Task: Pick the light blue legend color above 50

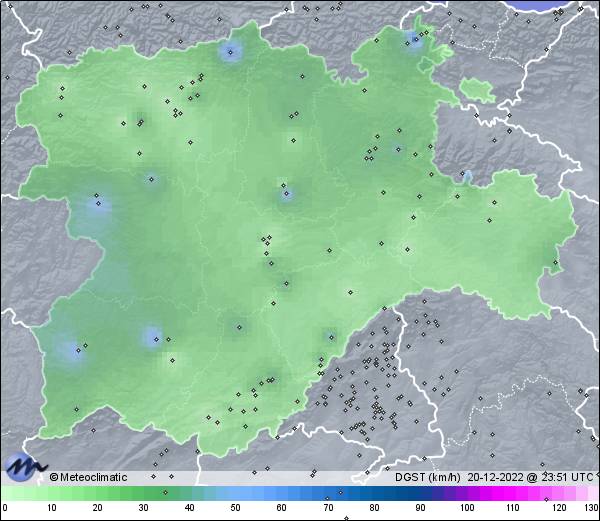Action: pos(235,493)
